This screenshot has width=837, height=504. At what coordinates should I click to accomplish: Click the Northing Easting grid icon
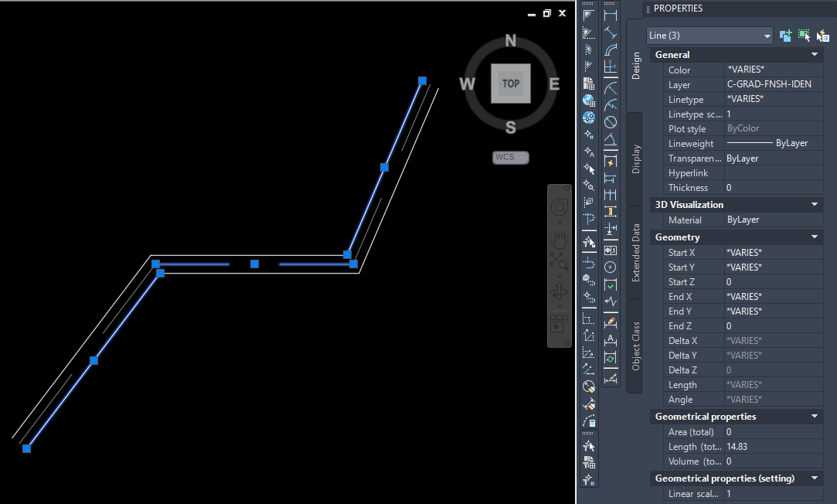point(588,83)
